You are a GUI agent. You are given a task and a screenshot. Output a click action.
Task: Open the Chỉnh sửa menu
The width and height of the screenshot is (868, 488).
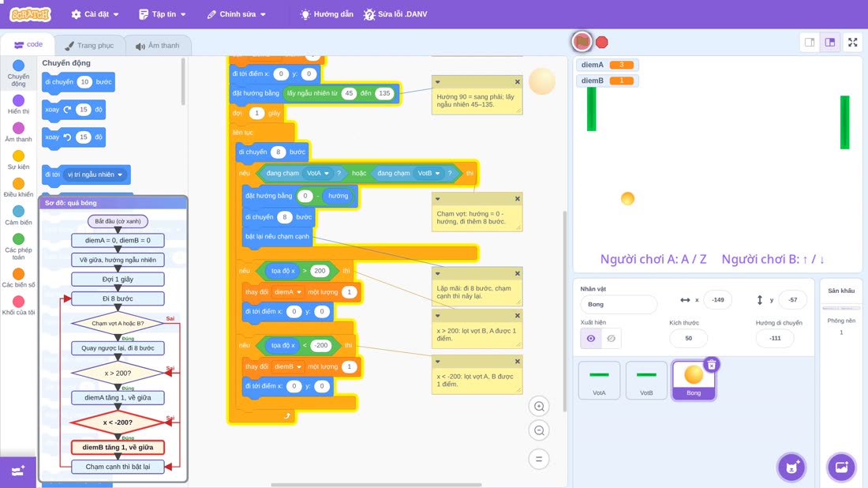point(237,14)
